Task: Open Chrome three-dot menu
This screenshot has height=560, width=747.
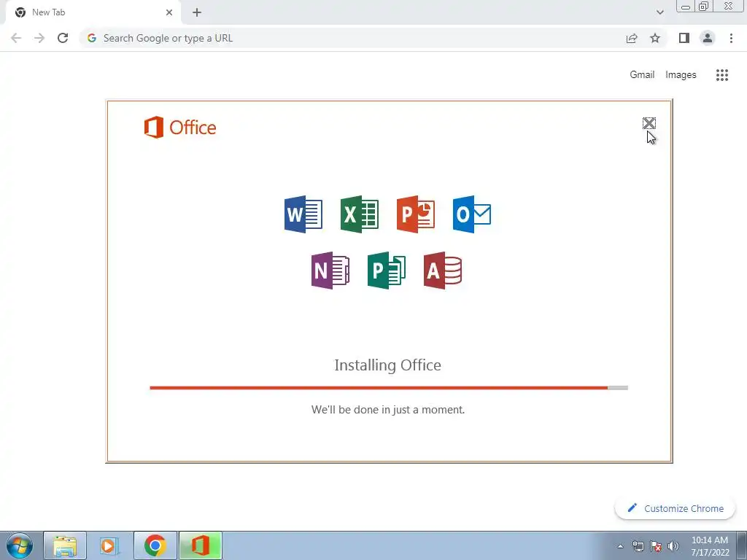Action: coord(731,38)
